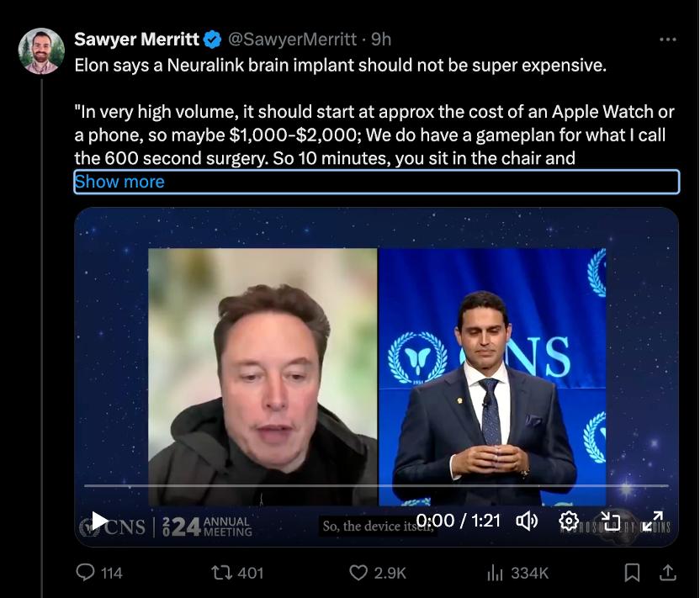Repost this tweet
700x598 pixels.
point(223,573)
